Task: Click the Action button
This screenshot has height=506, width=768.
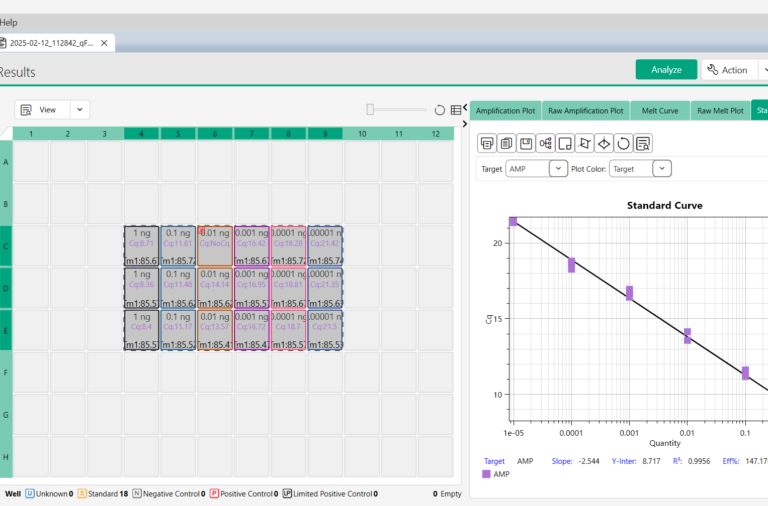Action: (727, 70)
